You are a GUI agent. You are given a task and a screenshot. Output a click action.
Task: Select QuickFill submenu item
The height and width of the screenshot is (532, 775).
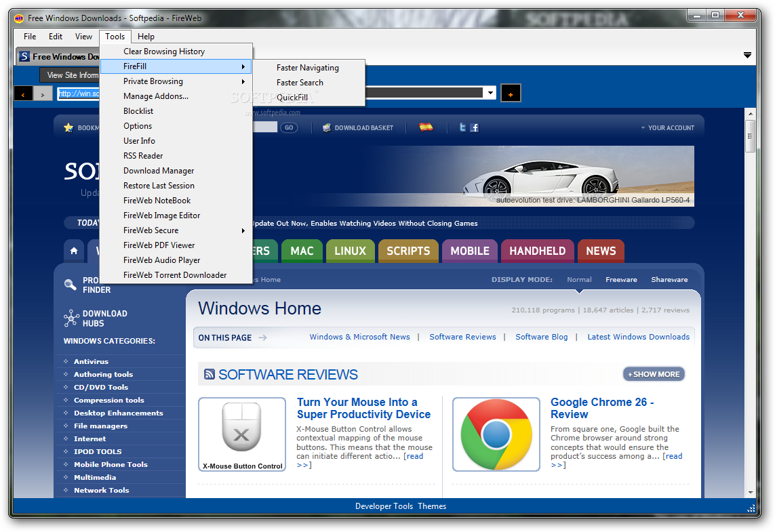point(310,98)
